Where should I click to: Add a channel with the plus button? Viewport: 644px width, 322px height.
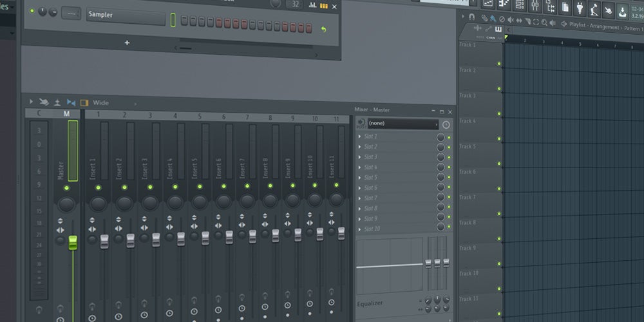[127, 43]
